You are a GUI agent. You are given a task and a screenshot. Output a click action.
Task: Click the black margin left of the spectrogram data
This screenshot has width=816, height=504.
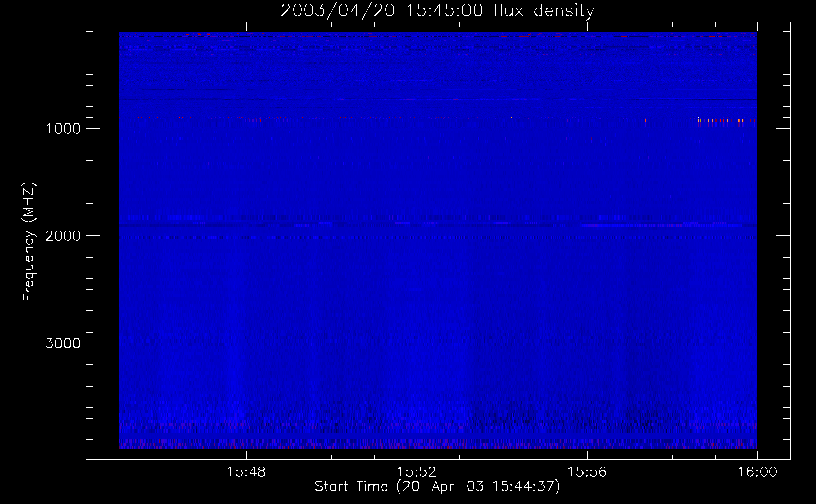(x=102, y=242)
